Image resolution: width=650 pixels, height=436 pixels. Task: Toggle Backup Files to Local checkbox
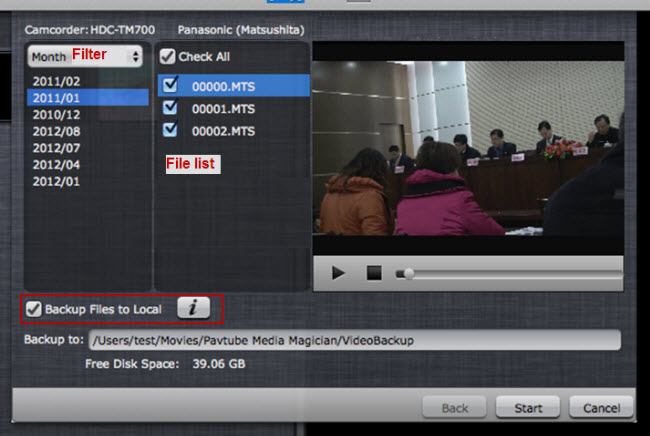tap(34, 309)
